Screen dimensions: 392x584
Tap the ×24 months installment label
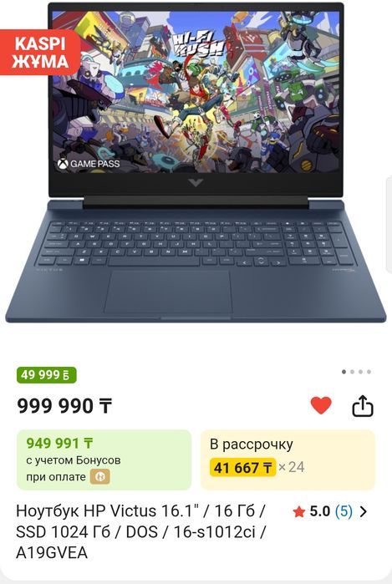[x=292, y=467]
